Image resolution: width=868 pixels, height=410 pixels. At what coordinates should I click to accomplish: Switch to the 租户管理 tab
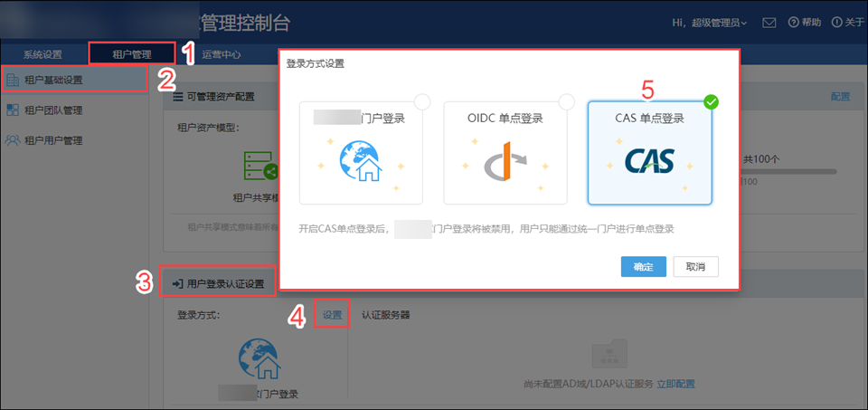click(132, 54)
